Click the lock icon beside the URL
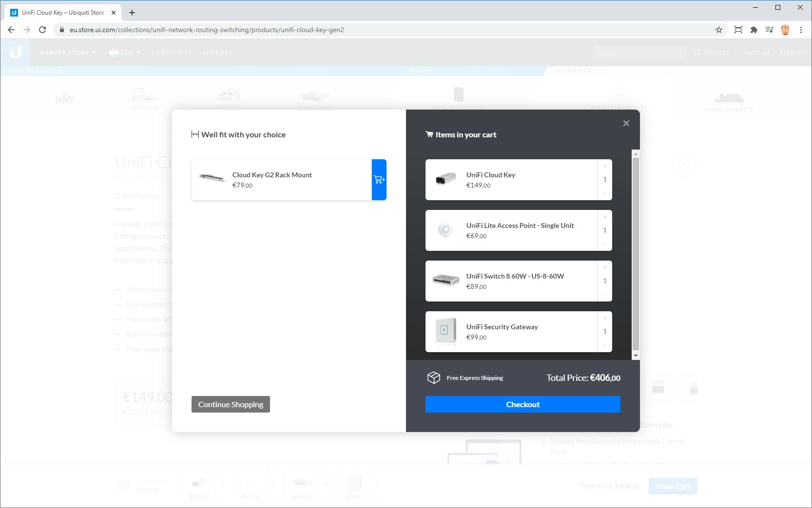The height and width of the screenshot is (508, 812). tap(61, 30)
